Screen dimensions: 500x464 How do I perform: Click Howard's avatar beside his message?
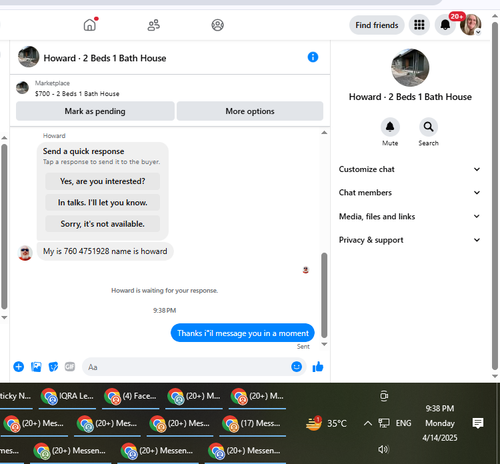click(x=25, y=253)
